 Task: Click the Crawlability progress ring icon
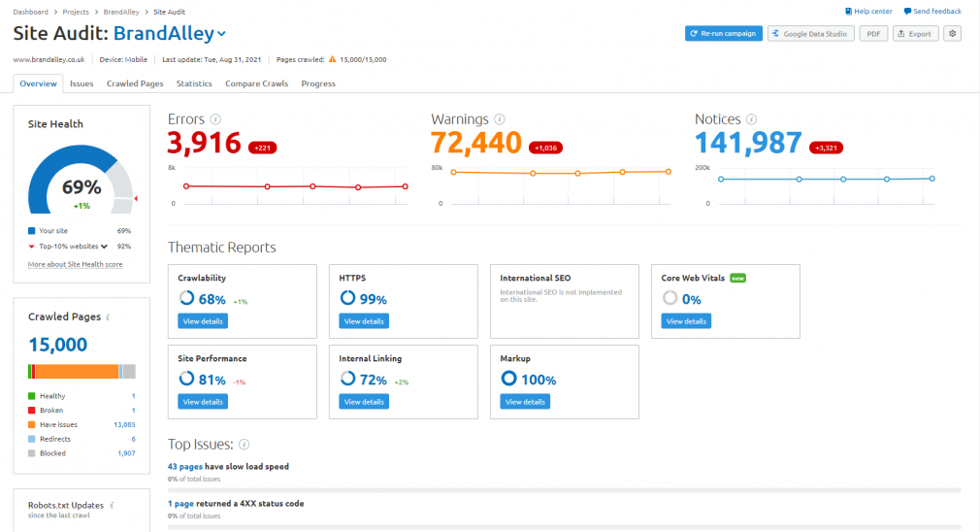click(x=186, y=298)
